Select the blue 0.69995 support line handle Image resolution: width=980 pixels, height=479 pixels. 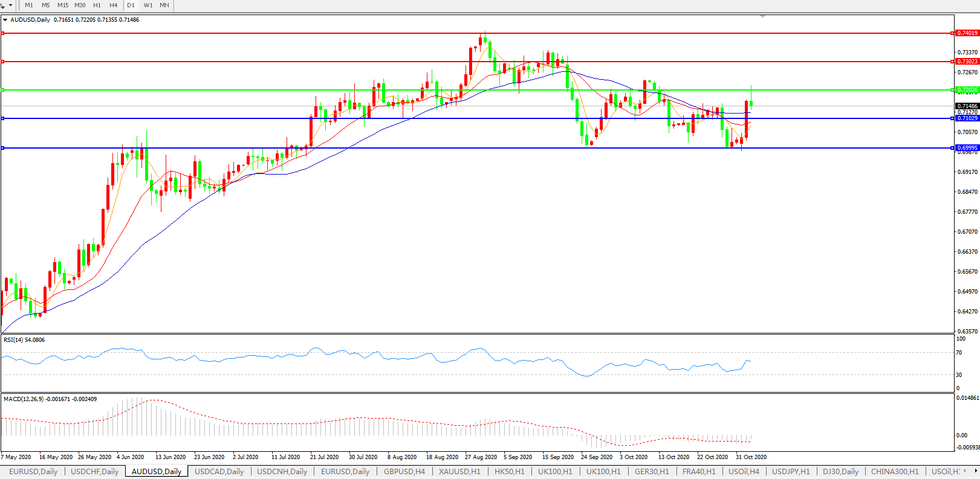3,148
